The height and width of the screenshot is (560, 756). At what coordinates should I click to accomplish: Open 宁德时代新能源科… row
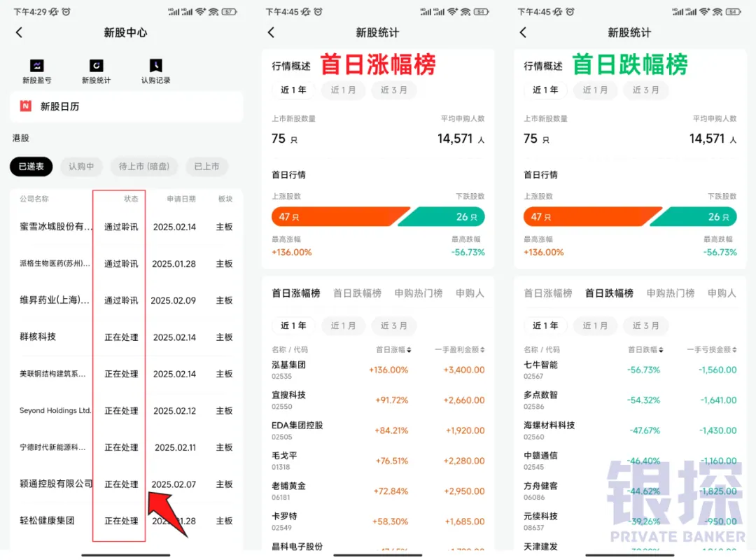tap(126, 447)
